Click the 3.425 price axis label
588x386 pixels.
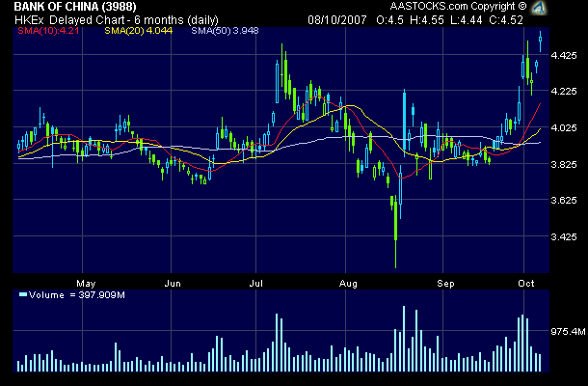click(x=564, y=237)
